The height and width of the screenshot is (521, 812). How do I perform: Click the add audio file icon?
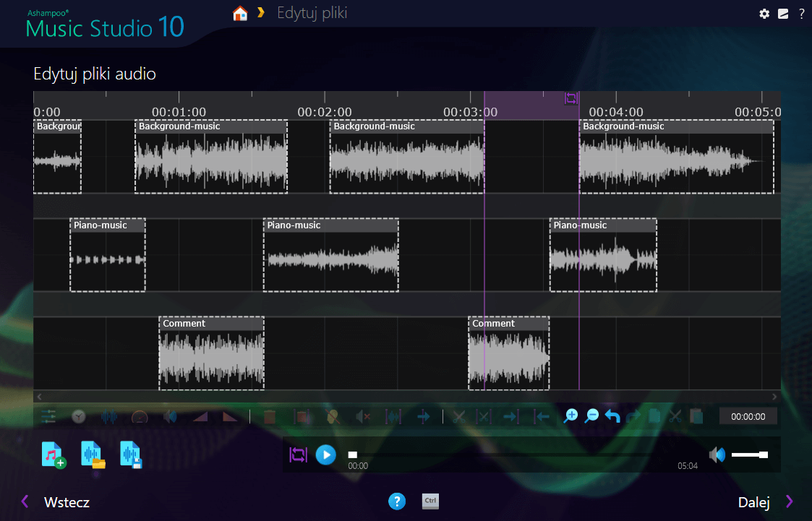54,454
